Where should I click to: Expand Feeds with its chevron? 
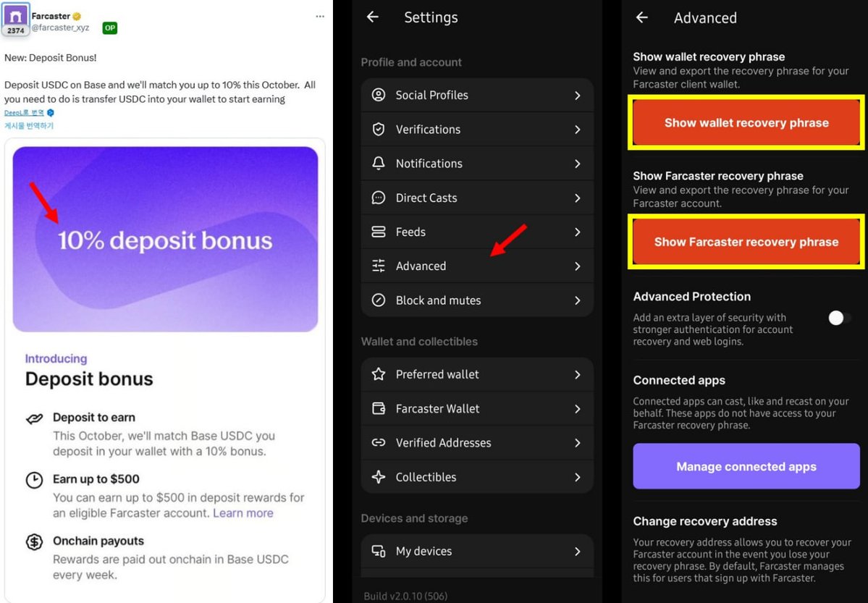tap(578, 232)
